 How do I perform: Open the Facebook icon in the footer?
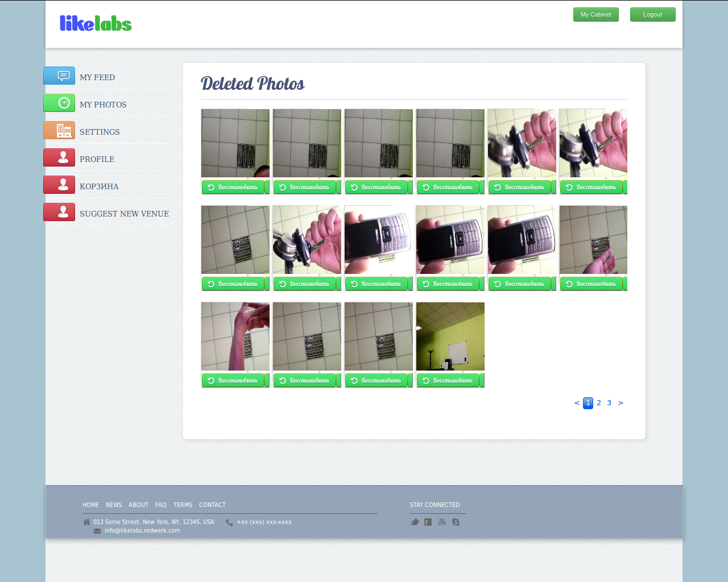(x=428, y=522)
